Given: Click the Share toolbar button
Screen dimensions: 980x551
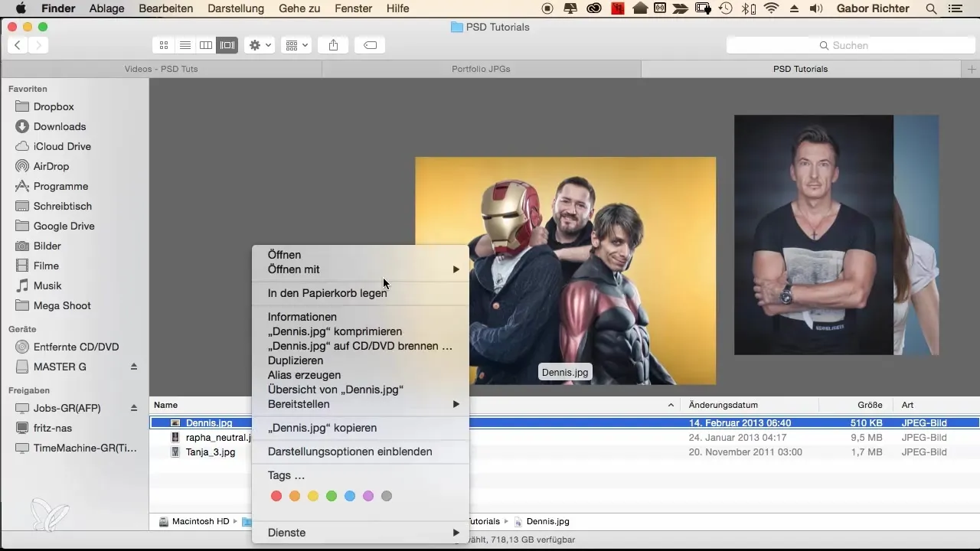Looking at the screenshot, I should pyautogui.click(x=333, y=45).
